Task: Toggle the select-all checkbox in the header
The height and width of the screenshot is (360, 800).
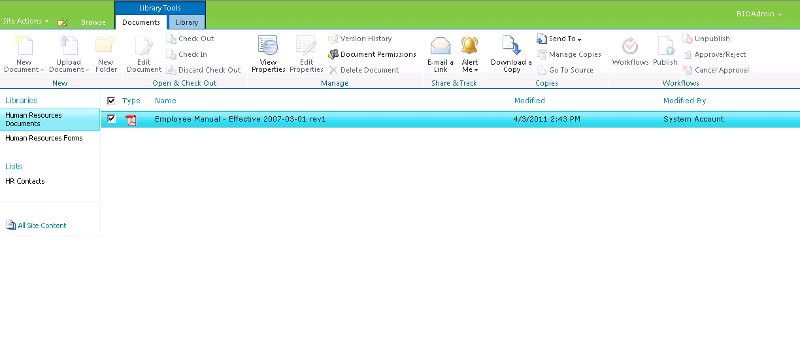Action: point(111,101)
